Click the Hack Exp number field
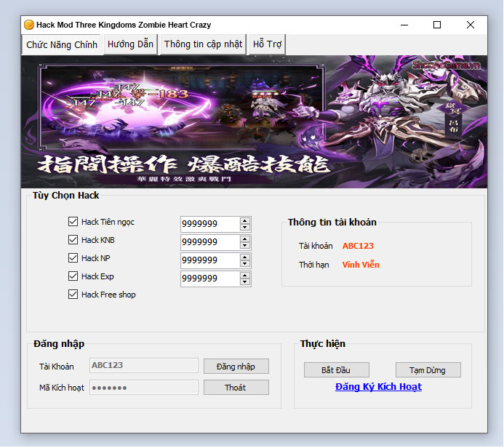The width and height of the screenshot is (504, 448). point(210,279)
